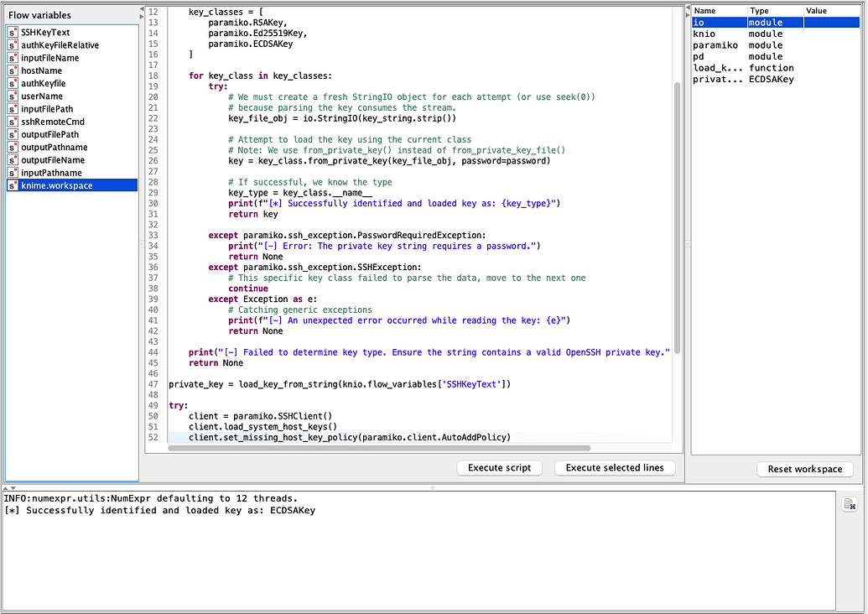Click console line 'Successfully identified and loaded key'
This screenshot has height=614, width=868.
[159, 510]
